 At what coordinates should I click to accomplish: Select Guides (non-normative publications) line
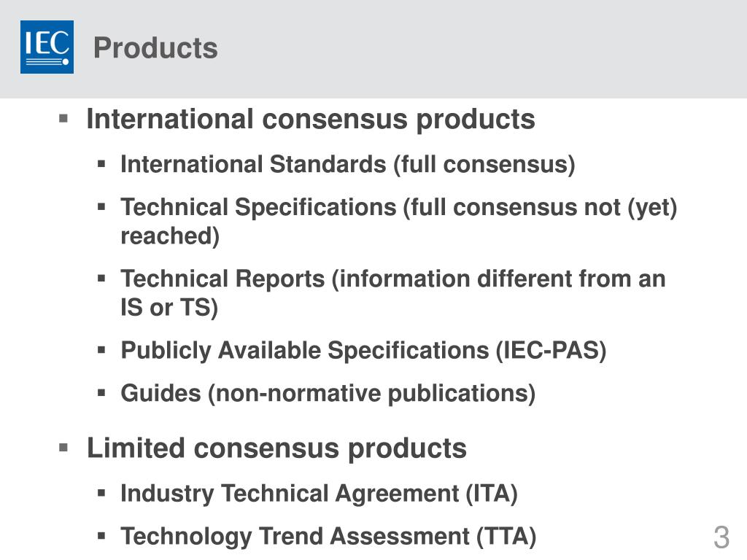(x=328, y=394)
